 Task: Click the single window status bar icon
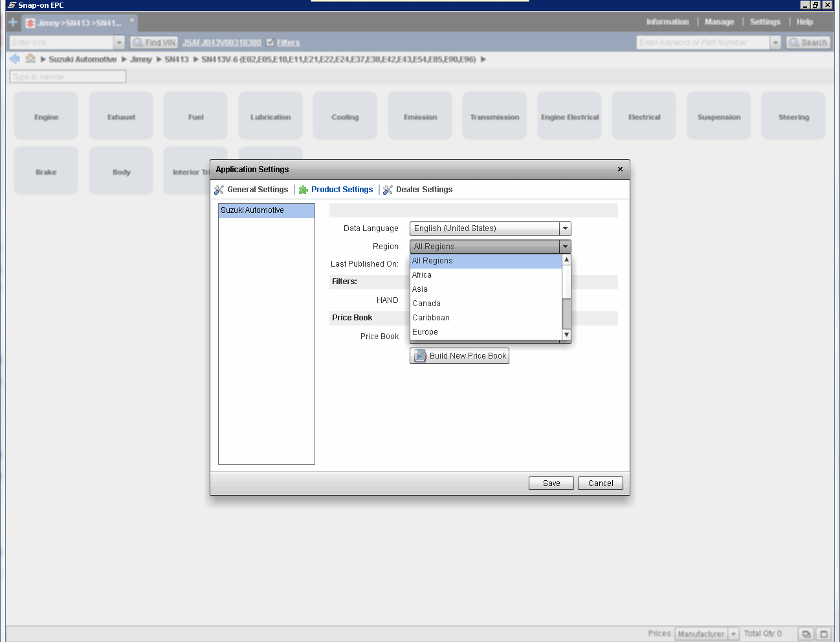pyautogui.click(x=824, y=634)
